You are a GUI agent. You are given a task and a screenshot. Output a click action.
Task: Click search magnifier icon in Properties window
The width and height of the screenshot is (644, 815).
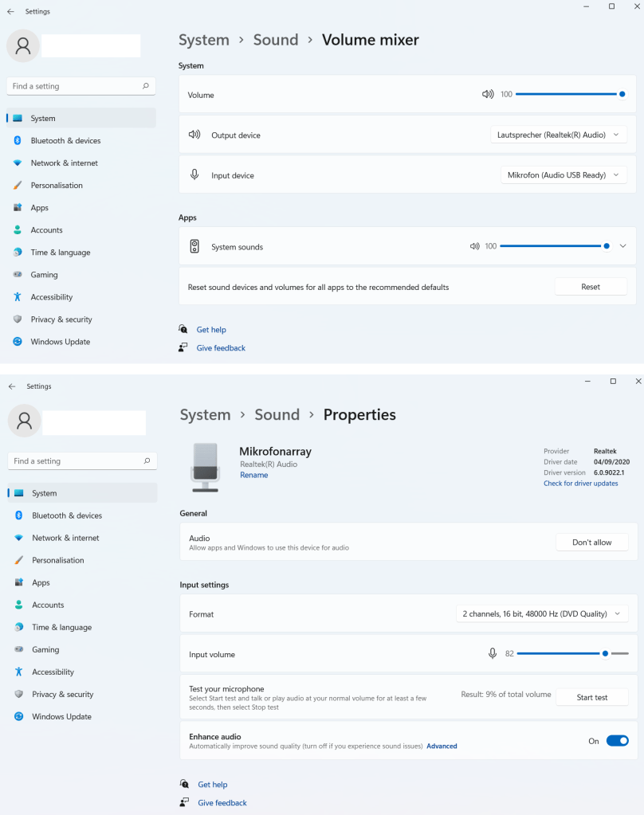147,460
